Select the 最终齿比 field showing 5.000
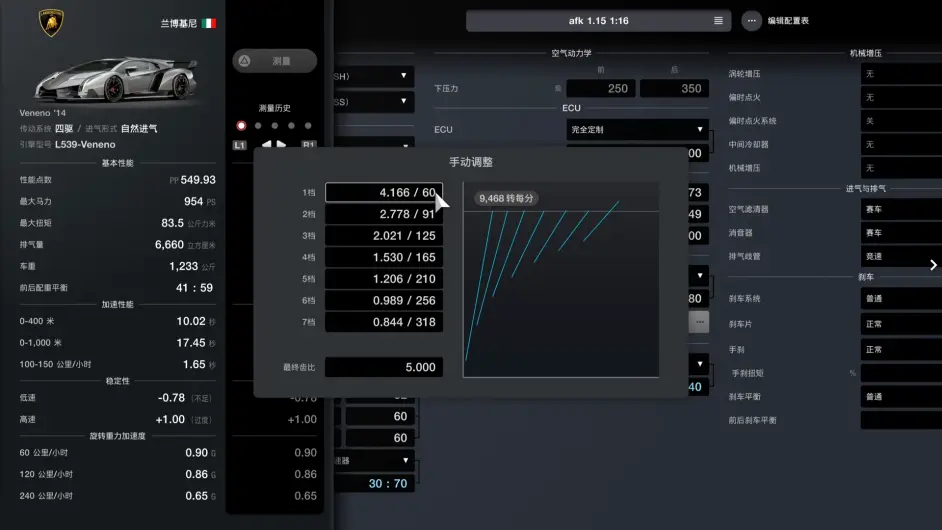The width and height of the screenshot is (942, 530). [x=384, y=367]
